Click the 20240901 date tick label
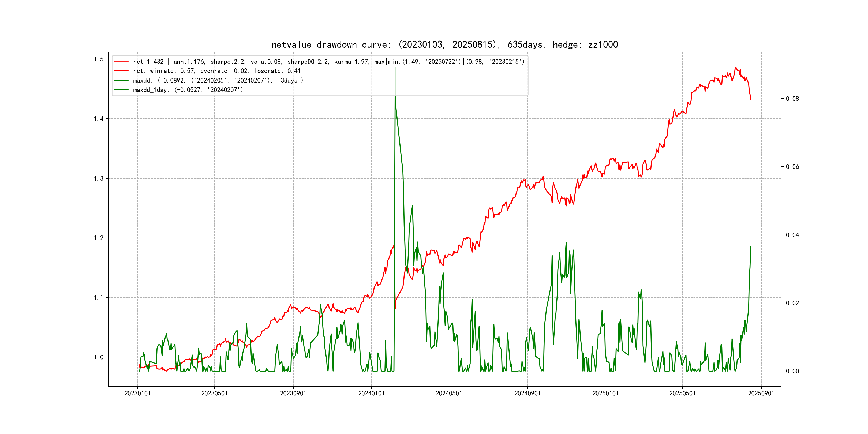The height and width of the screenshot is (434, 868). click(x=527, y=394)
